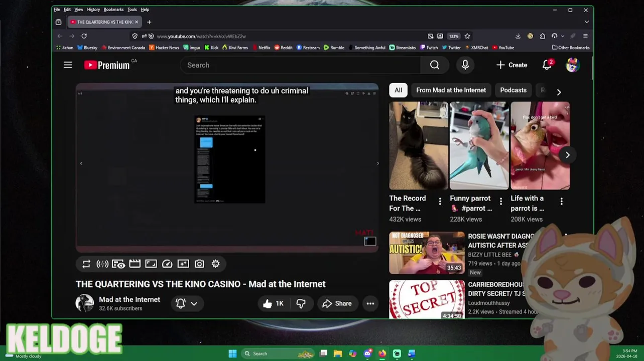This screenshot has width=644, height=361.
Task: Open the account avatar menu
Action: tap(573, 65)
